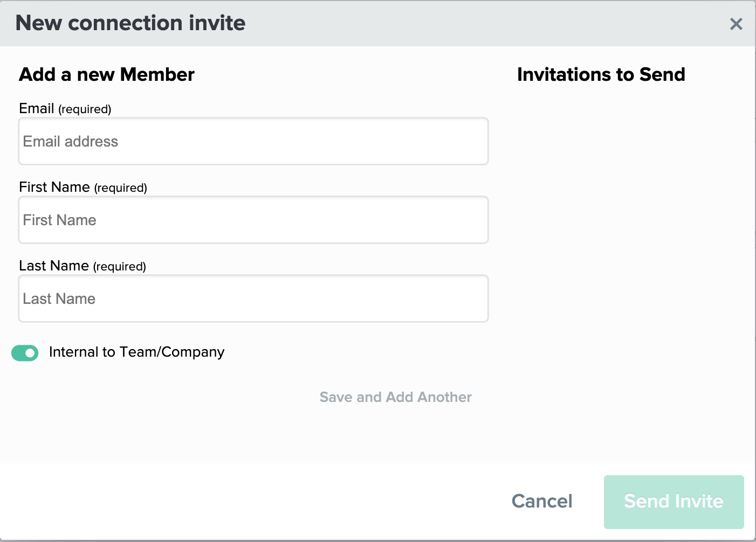Image resolution: width=756 pixels, height=542 pixels.
Task: Close the New connection invite dialog
Action: [x=736, y=24]
